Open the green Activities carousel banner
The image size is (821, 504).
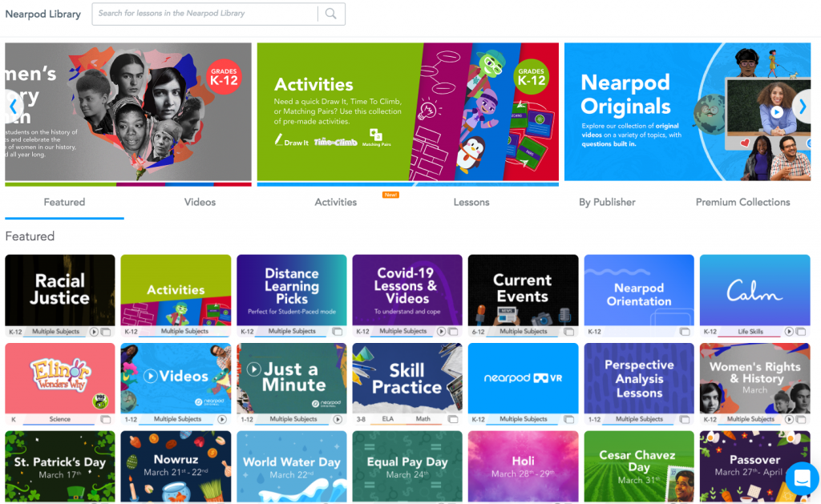408,112
